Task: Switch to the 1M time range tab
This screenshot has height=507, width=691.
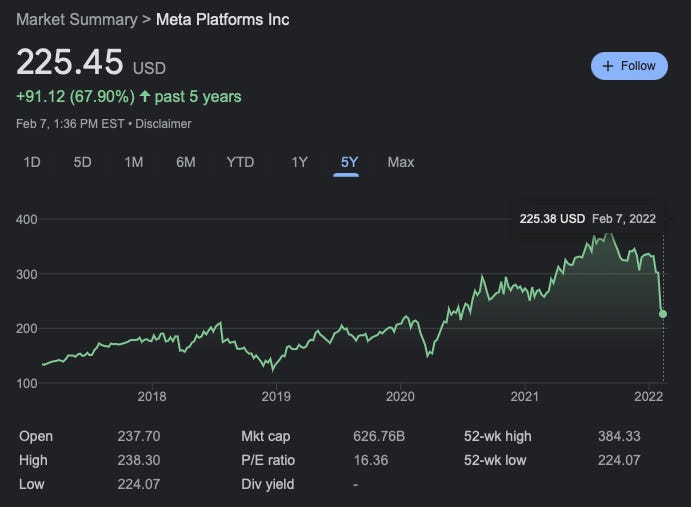Action: [x=134, y=162]
